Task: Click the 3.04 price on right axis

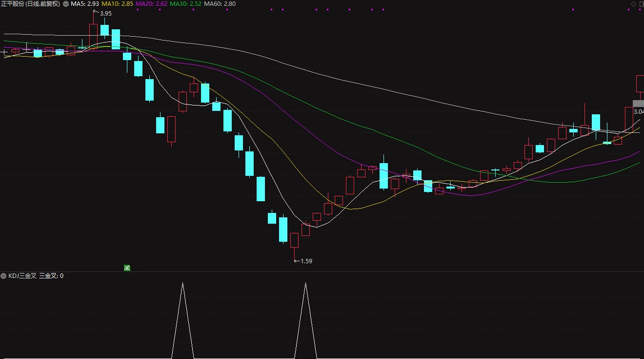Action: point(639,112)
